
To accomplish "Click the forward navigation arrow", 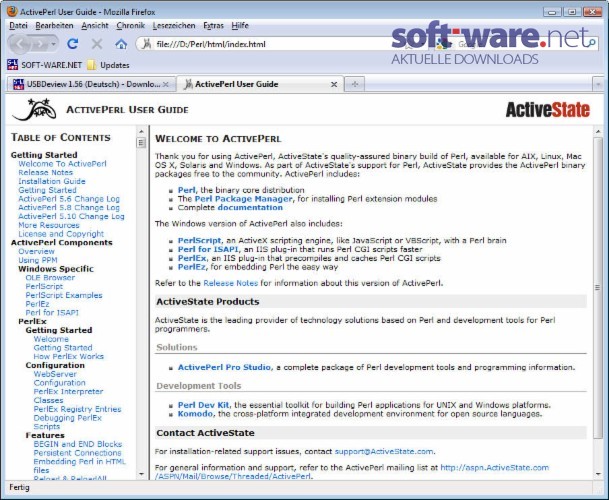I will 39,44.
